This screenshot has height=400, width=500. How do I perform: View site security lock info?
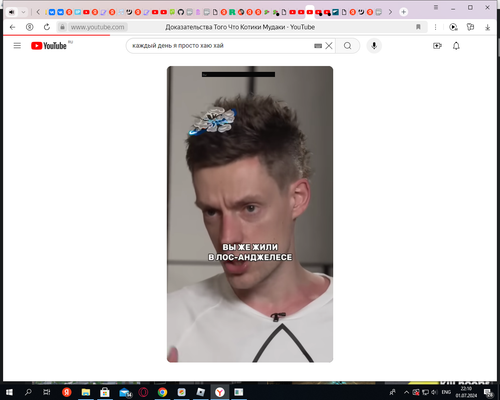[x=62, y=27]
